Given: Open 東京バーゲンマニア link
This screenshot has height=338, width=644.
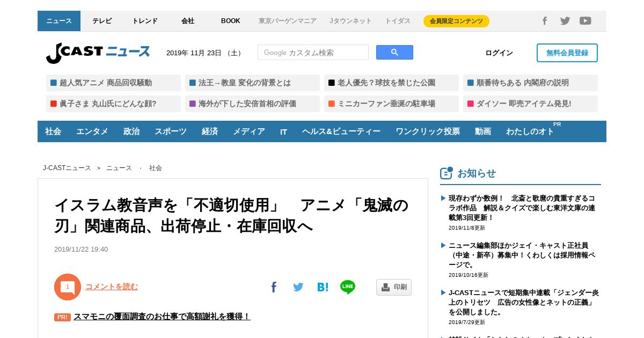Looking at the screenshot, I should 288,21.
